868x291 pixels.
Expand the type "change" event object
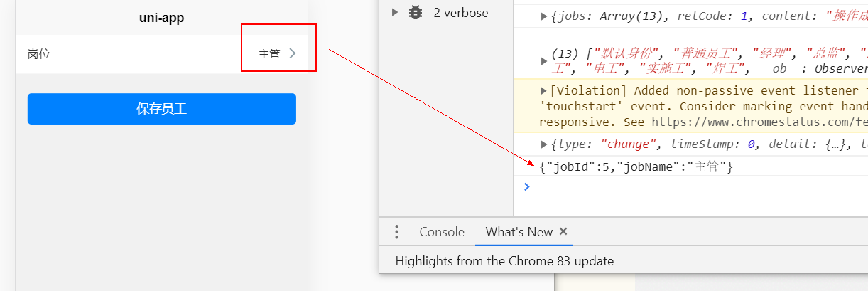pos(544,144)
